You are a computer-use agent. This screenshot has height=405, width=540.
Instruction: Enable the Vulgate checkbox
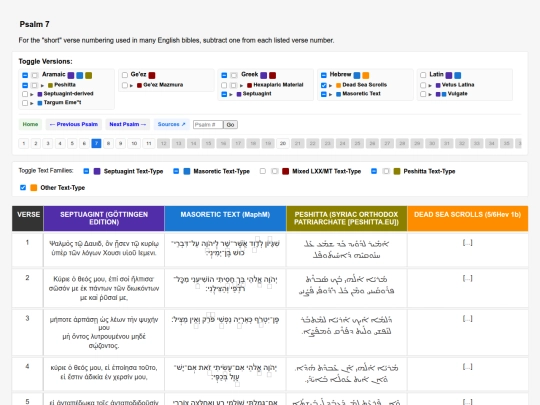pyautogui.click(x=423, y=94)
